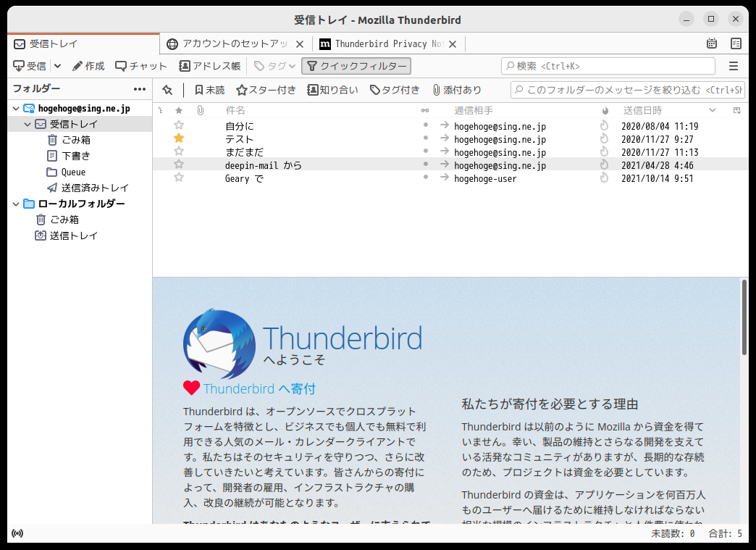This screenshot has height=550, width=756.
Task: Star the Geary で message
Action: pos(179,178)
